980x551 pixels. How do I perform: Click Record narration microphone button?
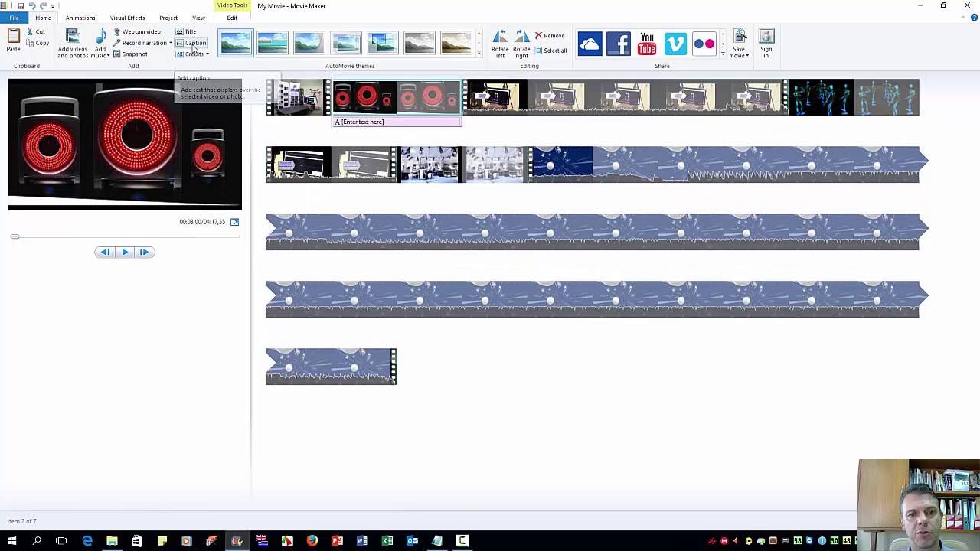pos(140,43)
